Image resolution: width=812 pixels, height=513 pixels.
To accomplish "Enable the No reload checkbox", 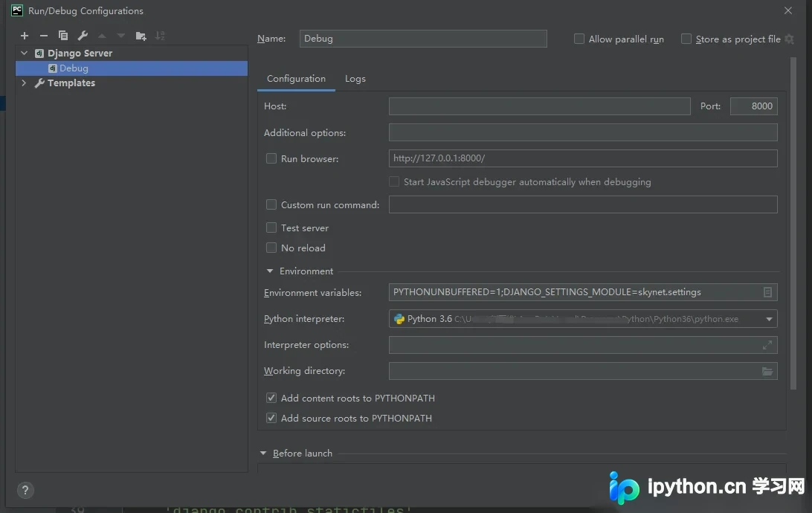I will click(x=271, y=248).
